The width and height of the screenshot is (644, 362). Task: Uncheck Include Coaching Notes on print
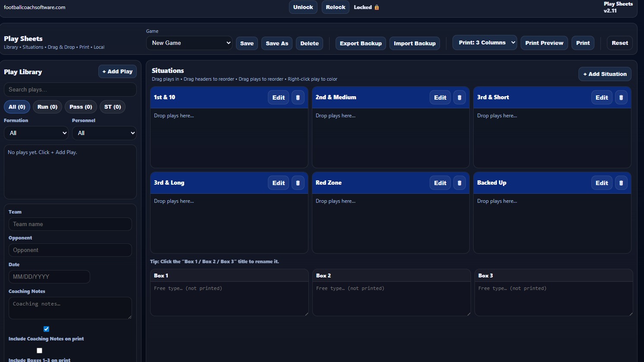pos(46,329)
